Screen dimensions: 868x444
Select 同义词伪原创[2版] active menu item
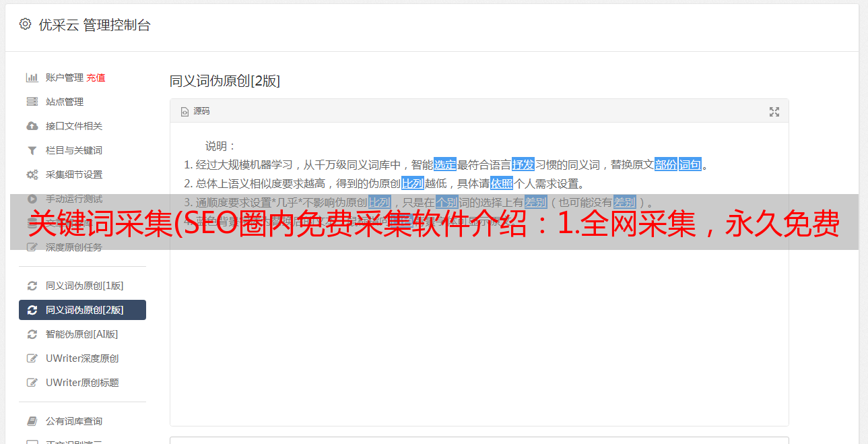(82, 310)
